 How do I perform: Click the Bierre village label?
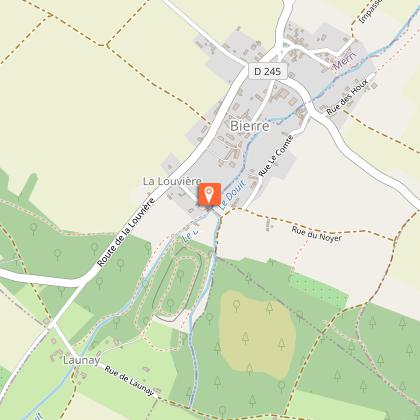250,126
